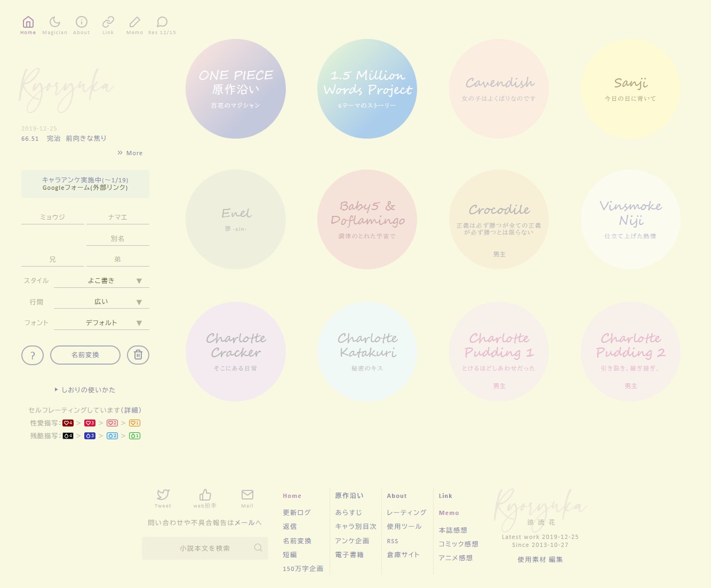Screen dimensions: 711x588
Task: Go to the Home icon
Action: coord(28,22)
